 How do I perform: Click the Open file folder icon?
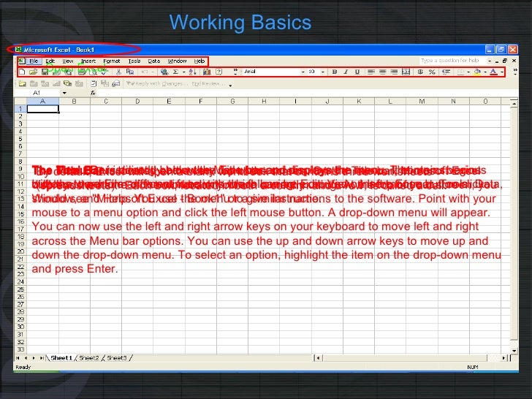tap(34, 72)
